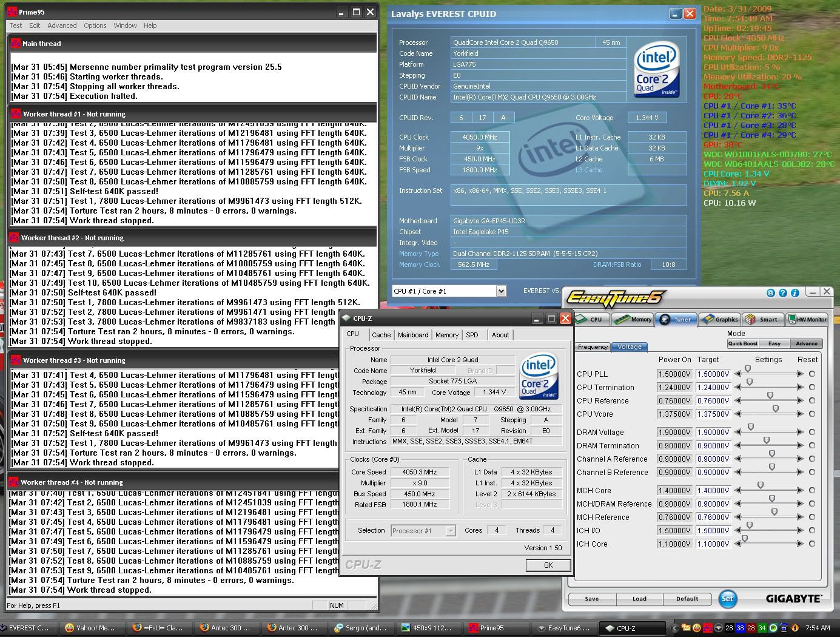Toggle reset radio for CPU Vcore

(x=812, y=414)
